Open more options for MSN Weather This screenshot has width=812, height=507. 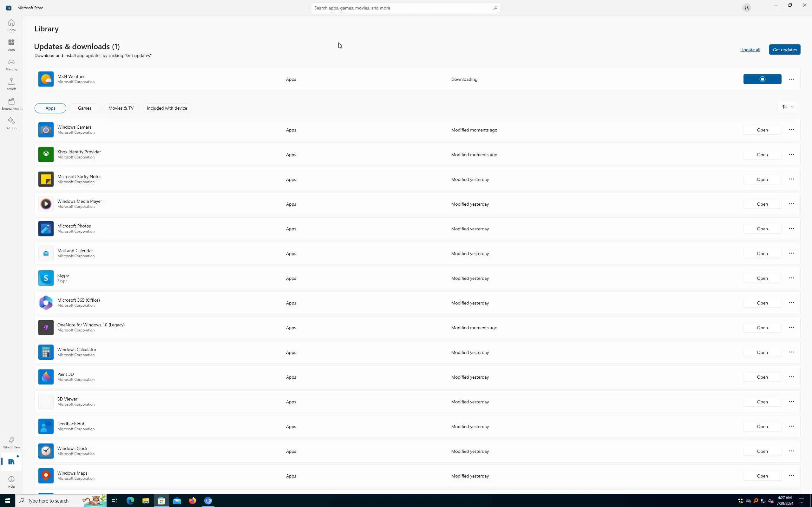tap(791, 79)
